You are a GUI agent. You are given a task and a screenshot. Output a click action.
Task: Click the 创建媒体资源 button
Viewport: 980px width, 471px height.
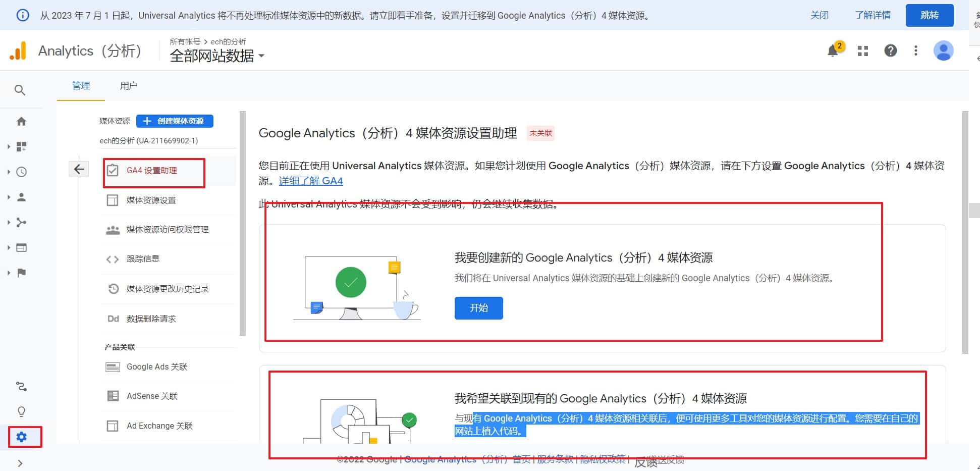(175, 121)
